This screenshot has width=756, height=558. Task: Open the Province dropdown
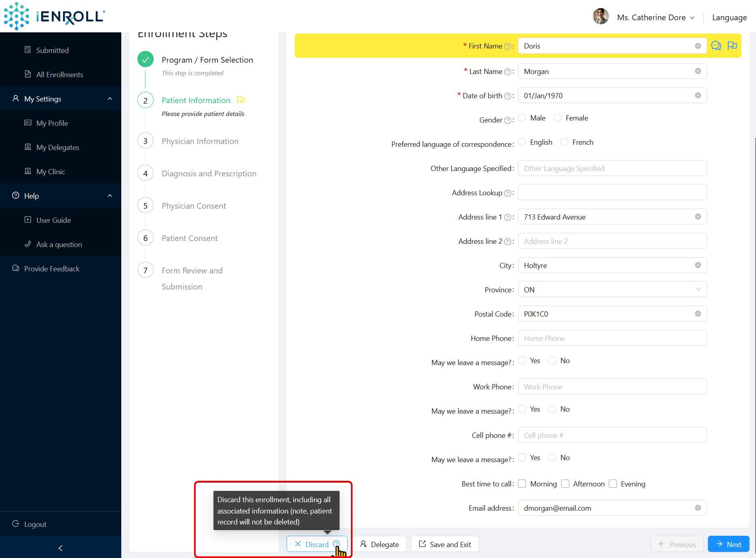[x=612, y=290]
